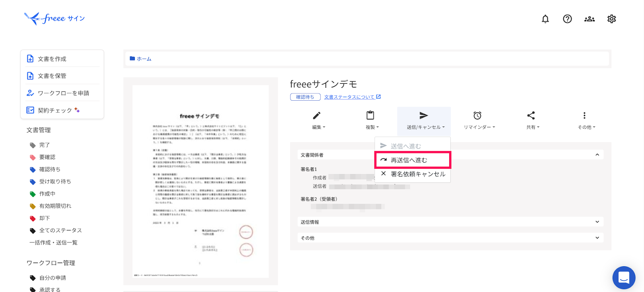
Task: Click the 署名者1 label
Action: tap(309, 169)
